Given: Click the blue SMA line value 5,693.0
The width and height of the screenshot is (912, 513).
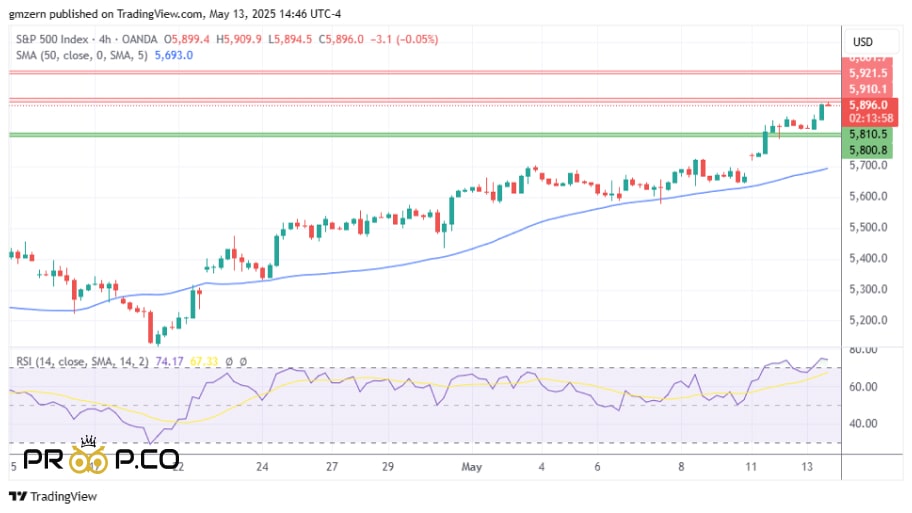Looking at the screenshot, I should click(173, 55).
